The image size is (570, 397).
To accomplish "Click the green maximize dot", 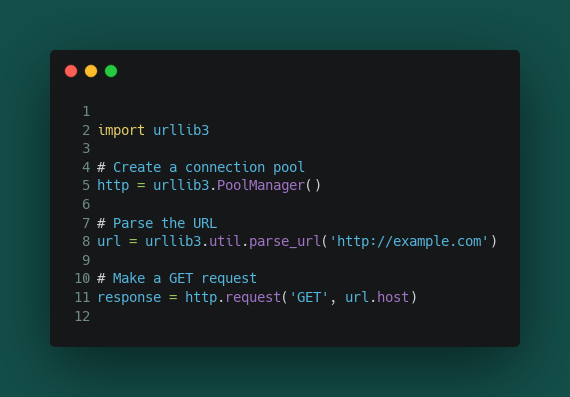I will click(111, 71).
